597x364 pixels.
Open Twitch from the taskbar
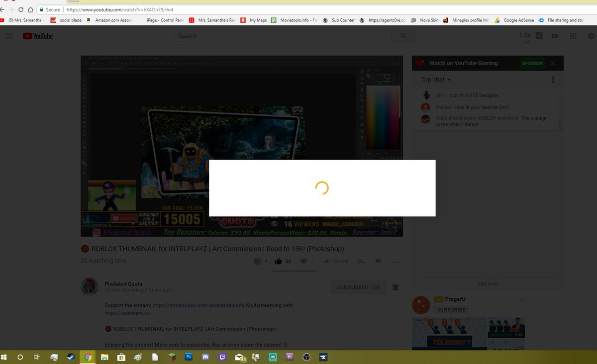tap(222, 357)
